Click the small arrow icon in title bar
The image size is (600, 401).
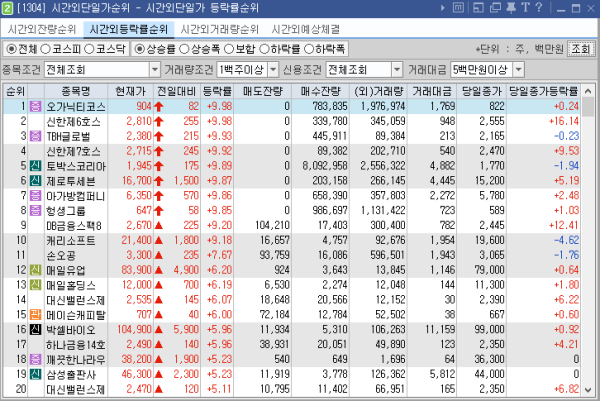(443, 8)
